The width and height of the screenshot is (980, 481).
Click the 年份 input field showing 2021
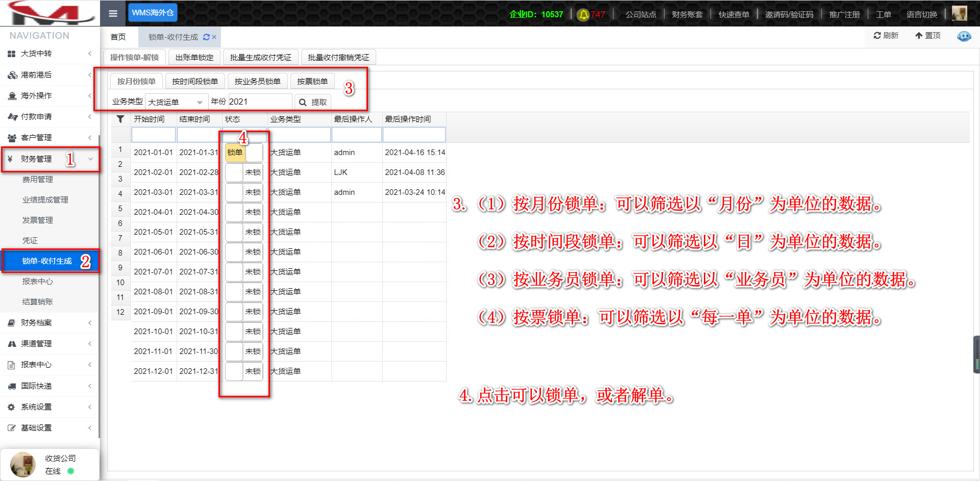(260, 102)
